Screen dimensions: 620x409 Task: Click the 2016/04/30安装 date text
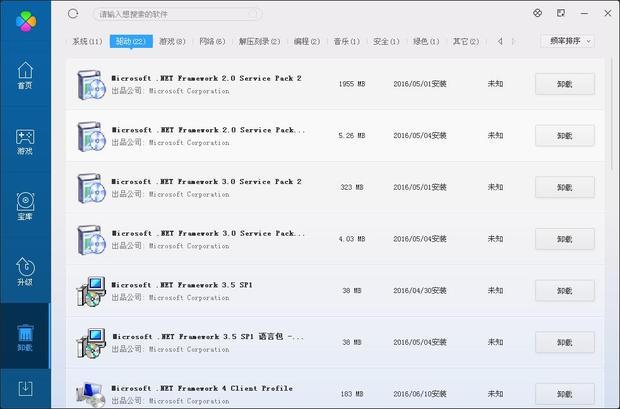tap(420, 291)
